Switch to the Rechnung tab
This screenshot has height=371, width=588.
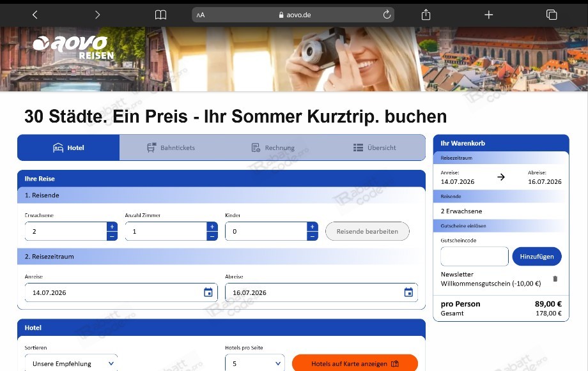tap(273, 148)
